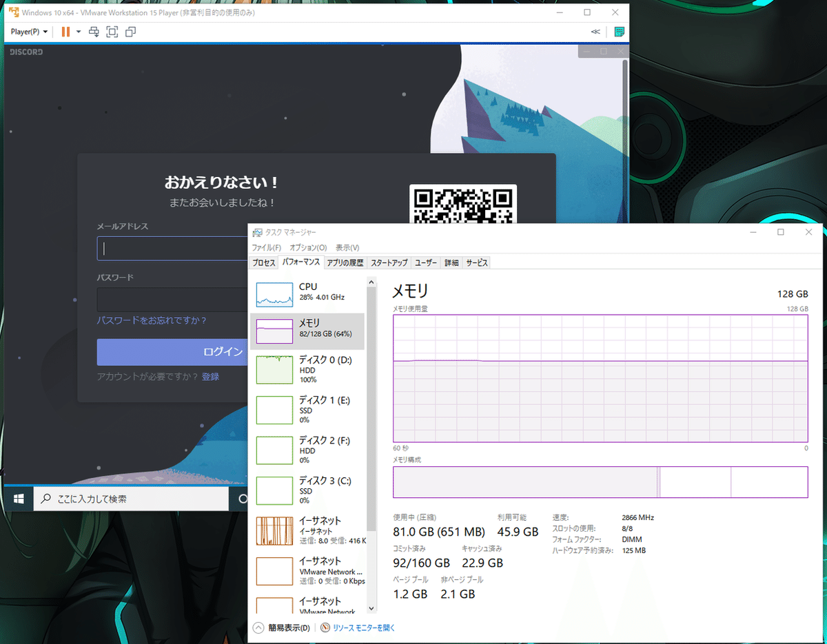Click the Task Manager title bar icon

[257, 232]
